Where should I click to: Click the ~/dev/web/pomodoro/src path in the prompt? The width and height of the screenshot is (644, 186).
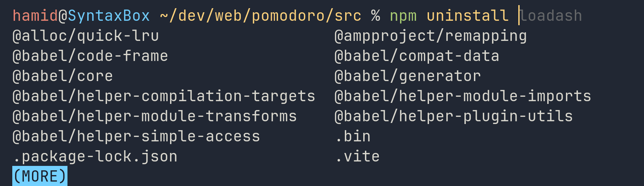(x=260, y=16)
